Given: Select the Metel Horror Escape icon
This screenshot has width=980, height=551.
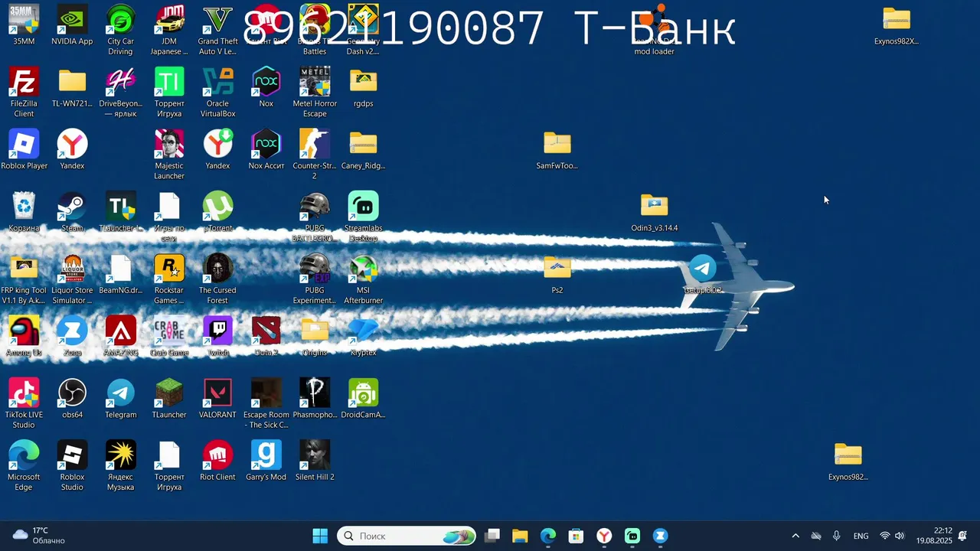Looking at the screenshot, I should coord(315,82).
